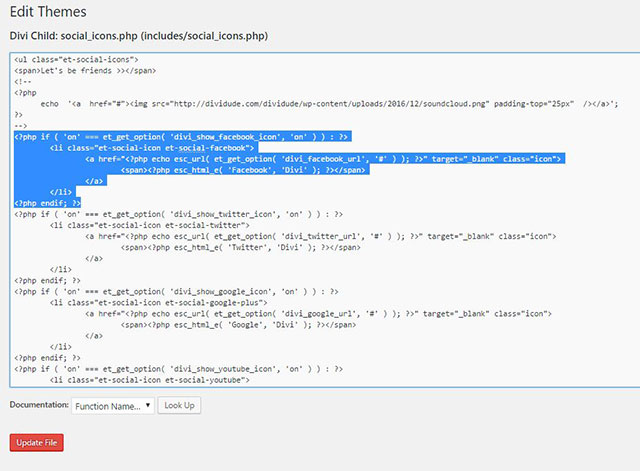
Task: Click the divi_google_url anchor line
Action: point(318,313)
